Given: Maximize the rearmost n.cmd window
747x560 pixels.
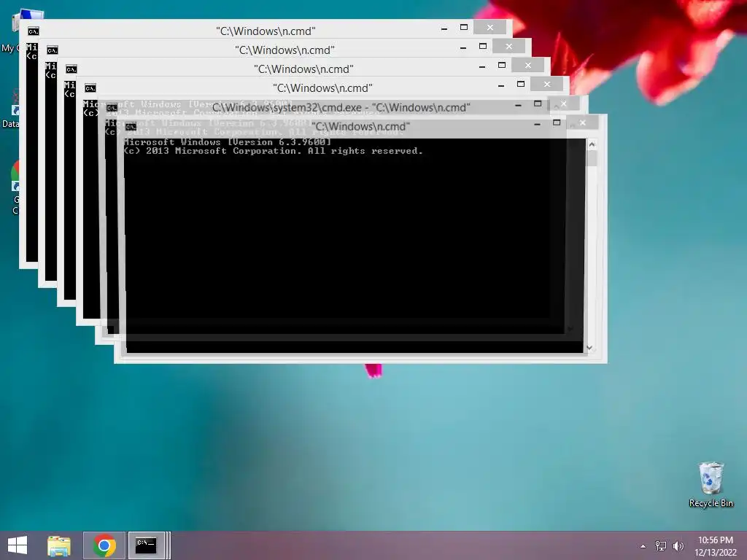Looking at the screenshot, I should (463, 28).
